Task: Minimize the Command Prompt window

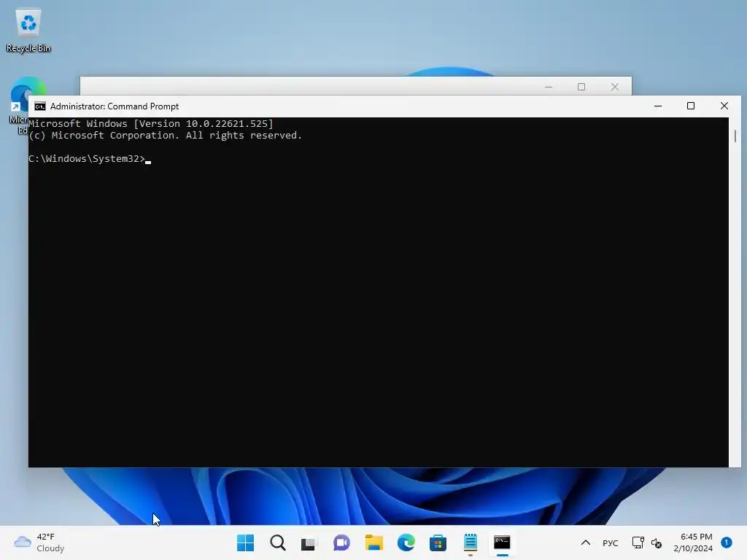Action: (658, 106)
